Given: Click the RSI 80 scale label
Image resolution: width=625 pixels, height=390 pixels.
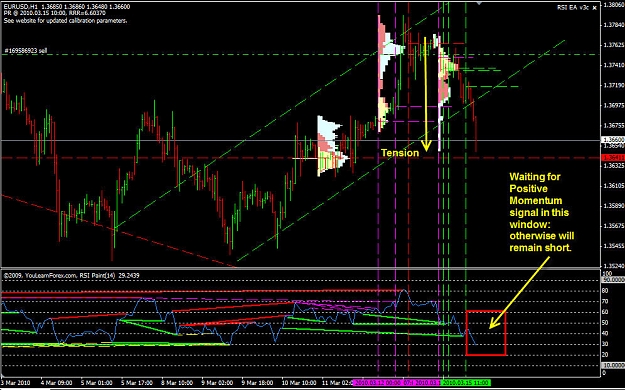Looking at the screenshot, I should pos(605,291).
